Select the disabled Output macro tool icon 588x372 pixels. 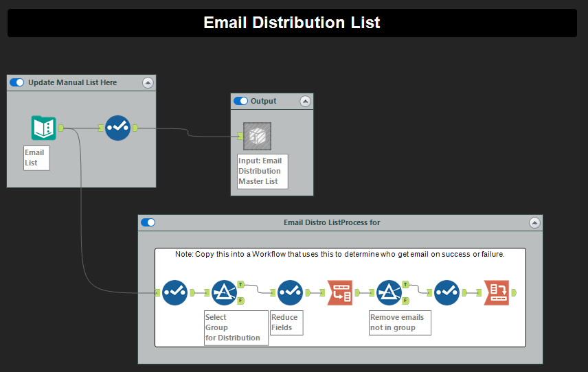pyautogui.click(x=258, y=137)
